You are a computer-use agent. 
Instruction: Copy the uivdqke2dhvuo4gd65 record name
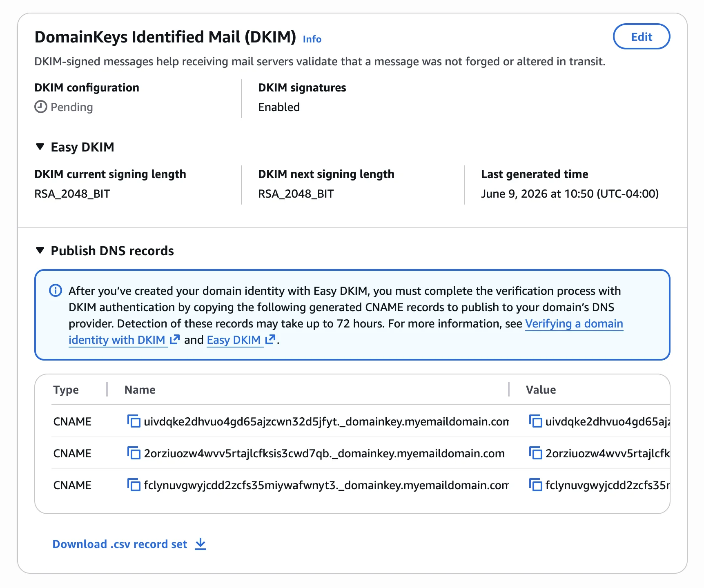coord(134,421)
